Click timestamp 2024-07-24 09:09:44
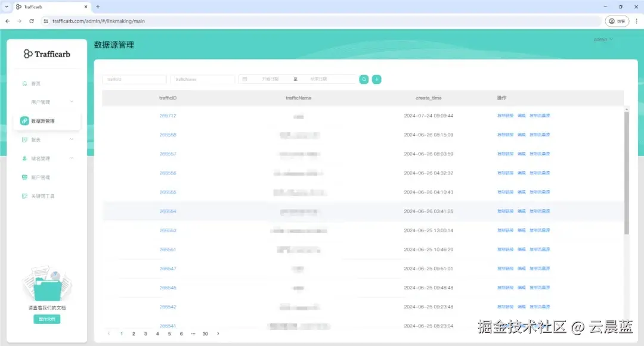Viewport: 644px width, 346px height. [428, 116]
